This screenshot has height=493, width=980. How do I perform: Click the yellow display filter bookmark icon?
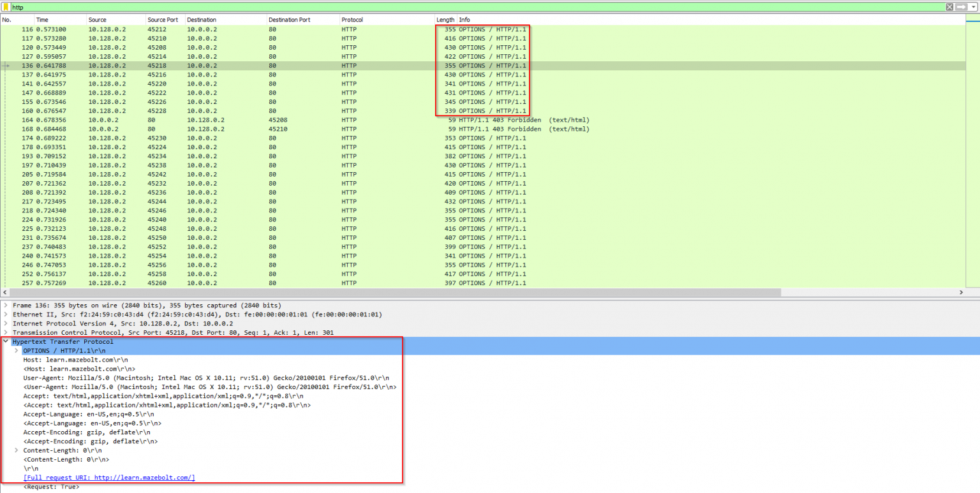(6, 7)
